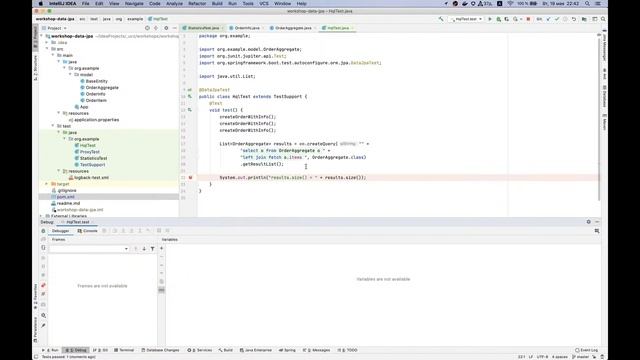Switch to the Console tab
The height and width of the screenshot is (360, 640).
[88, 231]
